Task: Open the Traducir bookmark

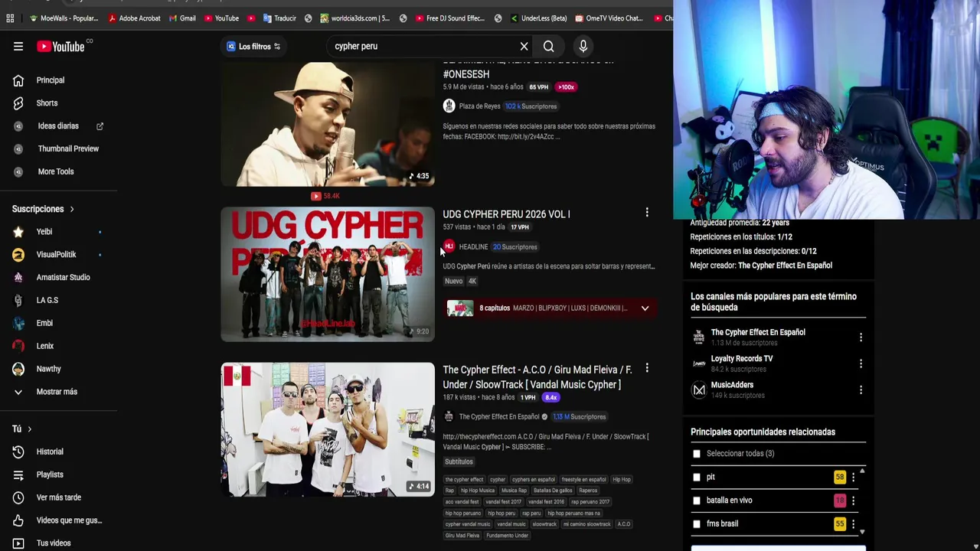Action: [x=279, y=18]
